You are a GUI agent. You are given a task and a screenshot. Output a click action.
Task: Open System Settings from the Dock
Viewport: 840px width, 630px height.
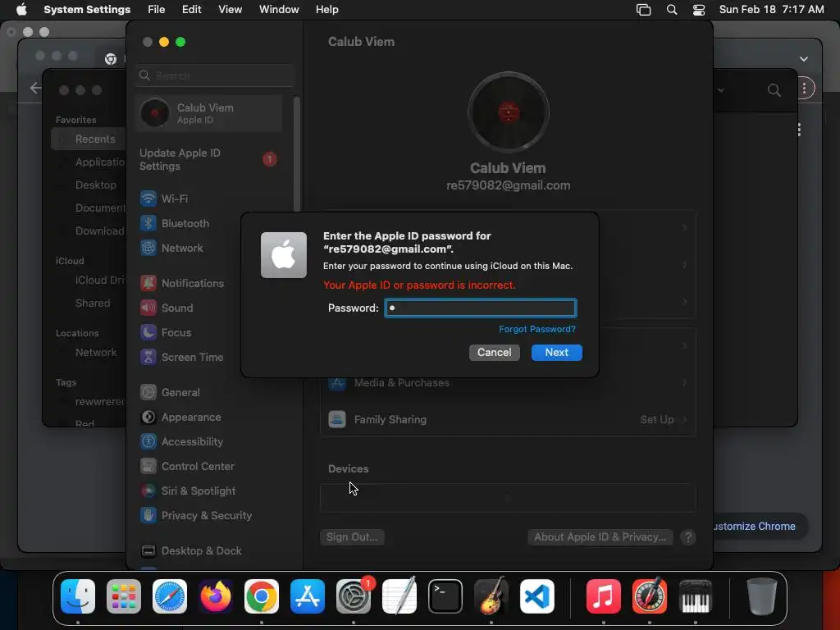pos(354,596)
